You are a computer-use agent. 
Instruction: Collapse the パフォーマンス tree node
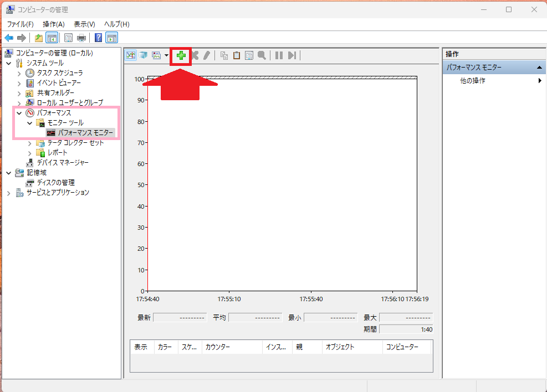(x=19, y=113)
